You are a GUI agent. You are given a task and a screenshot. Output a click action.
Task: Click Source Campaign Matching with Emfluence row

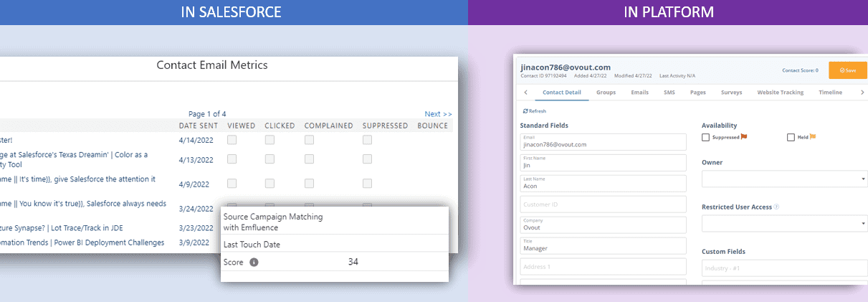334,222
